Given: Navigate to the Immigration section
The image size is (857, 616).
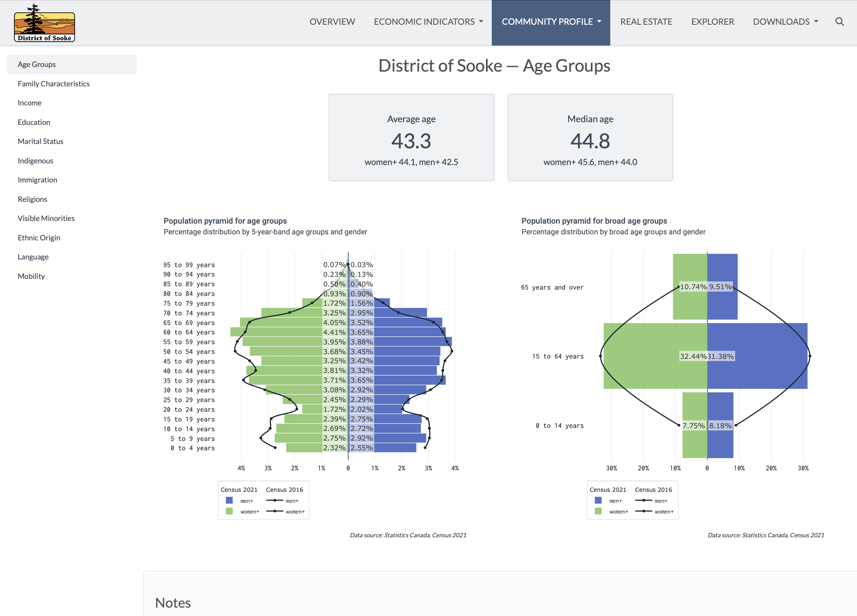Looking at the screenshot, I should tap(37, 180).
